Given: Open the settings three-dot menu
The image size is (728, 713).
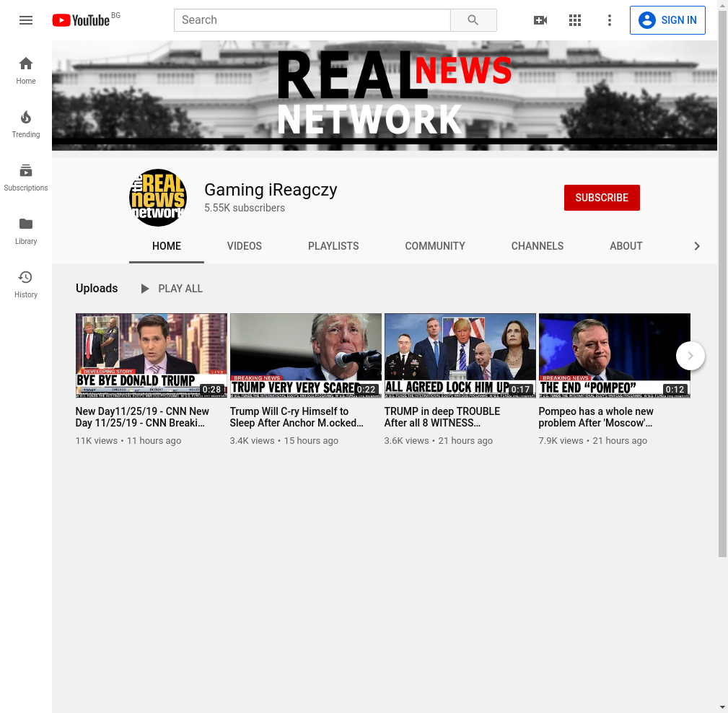Looking at the screenshot, I should pyautogui.click(x=609, y=20).
